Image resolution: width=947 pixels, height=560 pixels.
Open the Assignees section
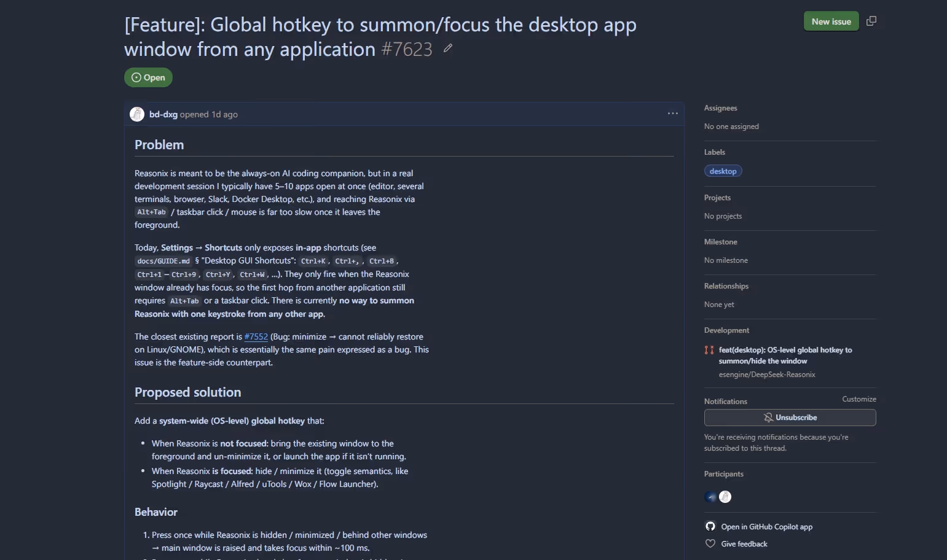pyautogui.click(x=721, y=108)
